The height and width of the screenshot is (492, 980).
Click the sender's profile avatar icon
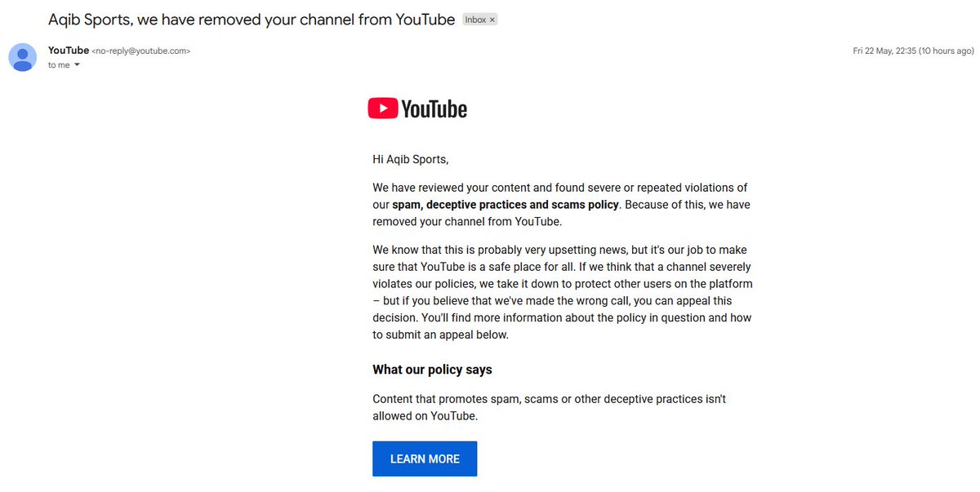(22, 57)
